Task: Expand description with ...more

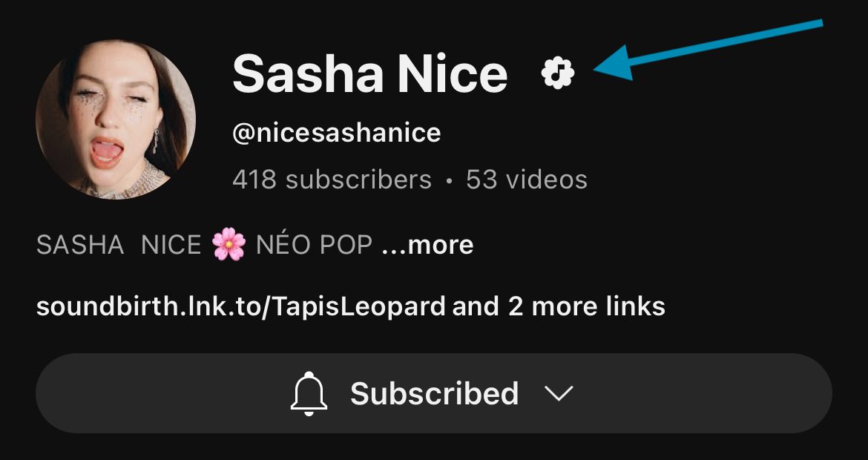Action: [427, 245]
